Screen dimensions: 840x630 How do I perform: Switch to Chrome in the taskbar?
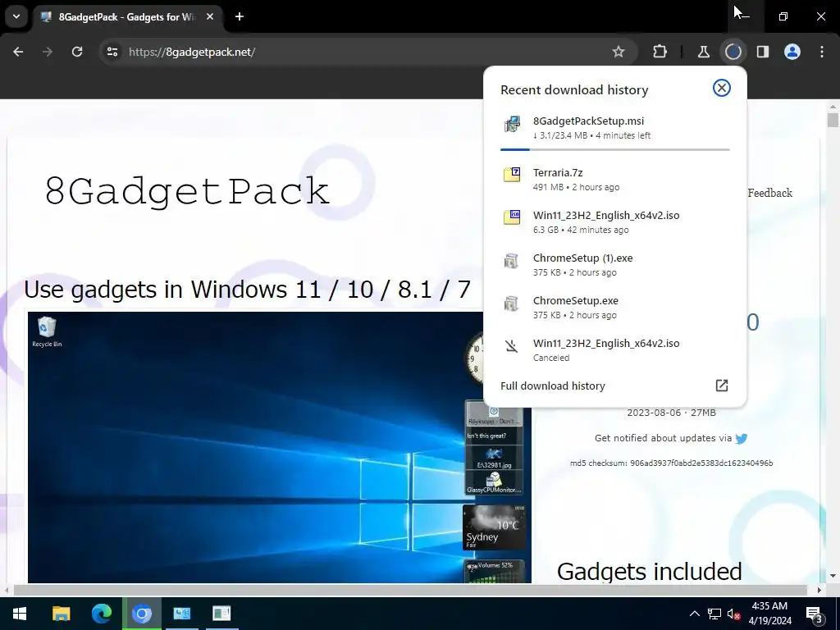[x=142, y=614]
